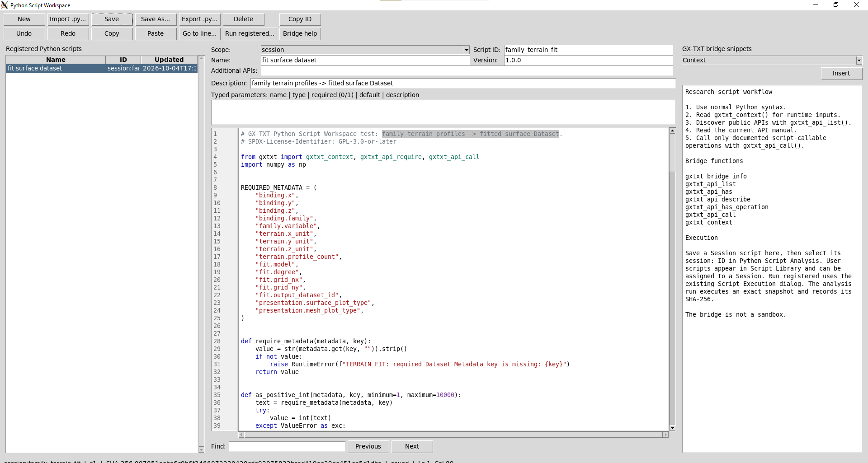Click code editor scroll down arrow
Image resolution: width=868 pixels, height=463 pixels.
tap(672, 428)
